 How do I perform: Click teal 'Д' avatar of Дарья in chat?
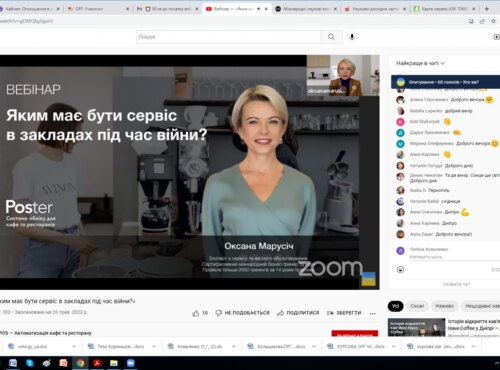pyautogui.click(x=400, y=133)
